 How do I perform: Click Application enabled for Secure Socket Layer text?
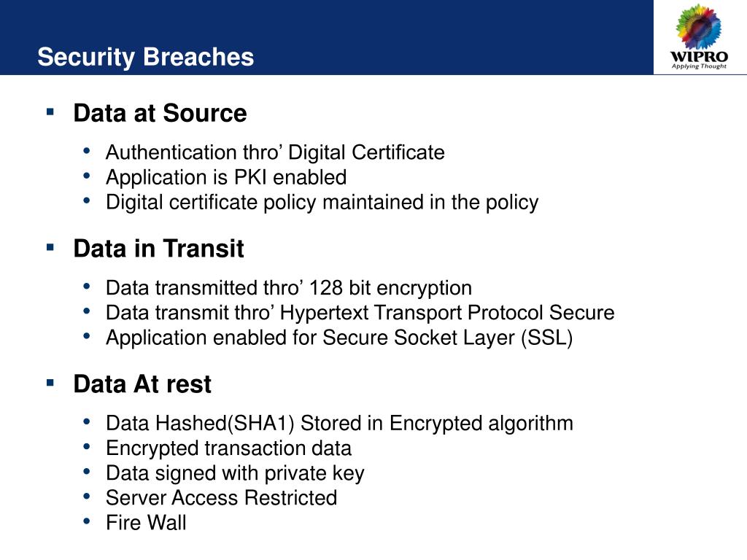click(x=339, y=338)
